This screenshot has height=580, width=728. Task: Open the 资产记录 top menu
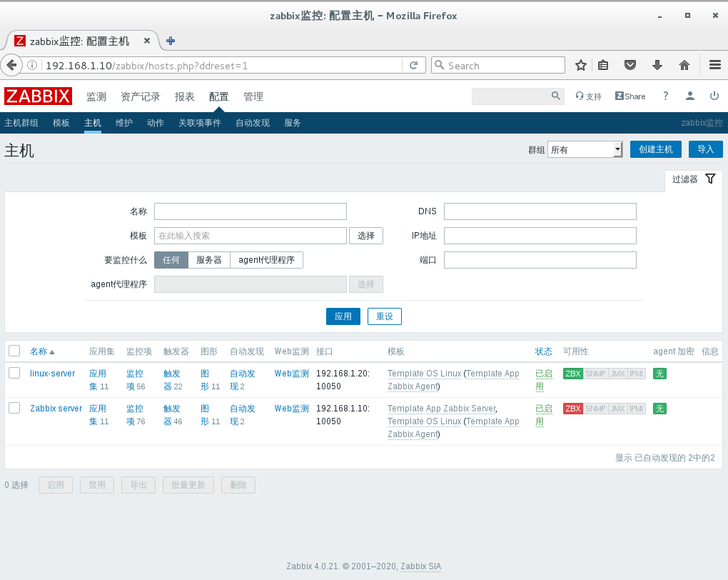(140, 96)
